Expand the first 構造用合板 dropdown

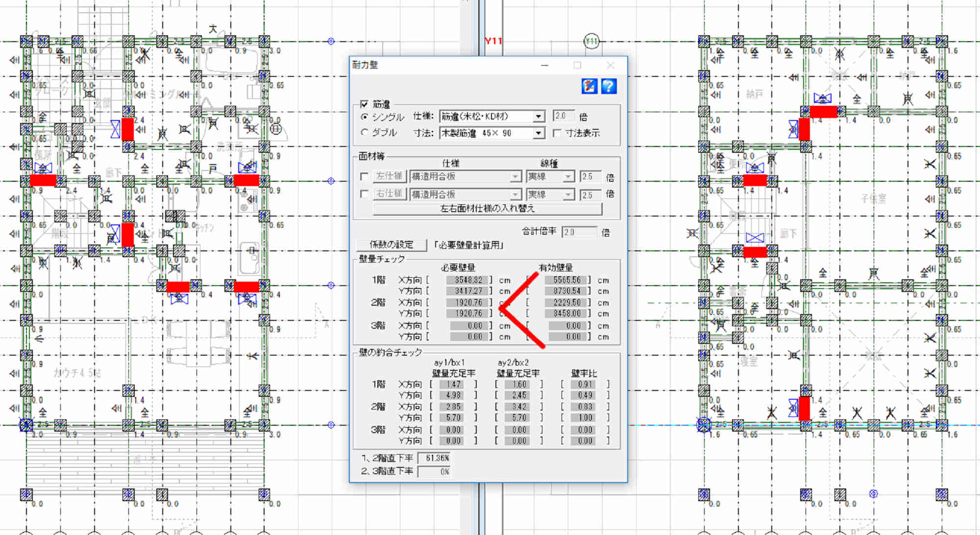click(x=515, y=177)
